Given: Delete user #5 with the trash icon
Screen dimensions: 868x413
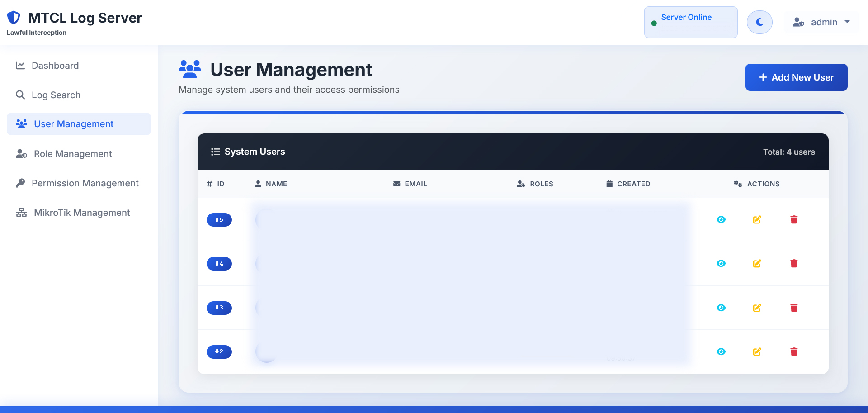Looking at the screenshot, I should tap(793, 220).
